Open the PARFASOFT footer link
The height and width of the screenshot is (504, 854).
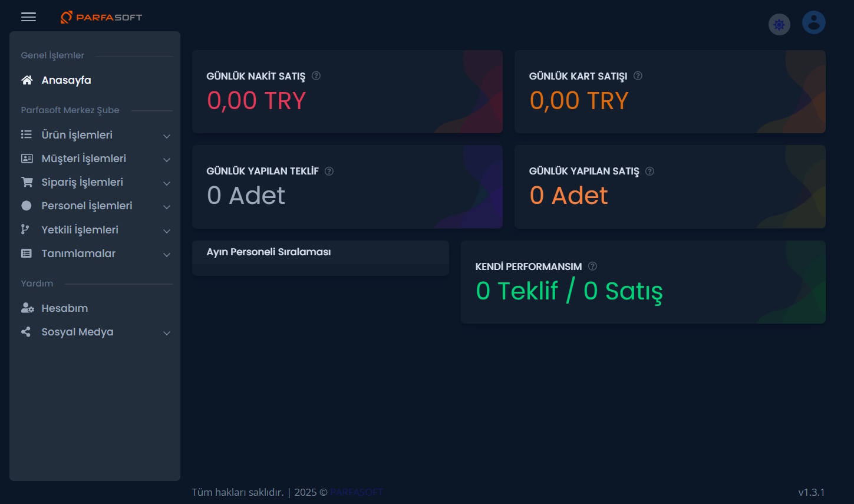(x=356, y=492)
